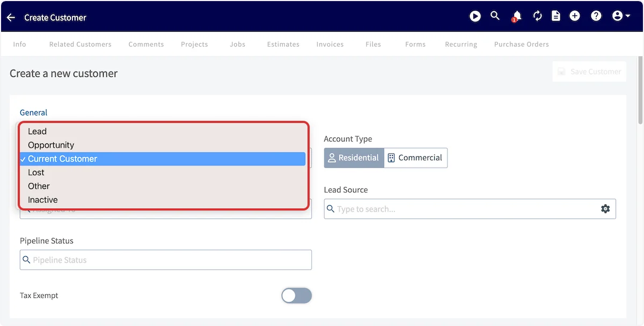Open search with the magnifier icon
644x326 pixels.
[x=495, y=16]
